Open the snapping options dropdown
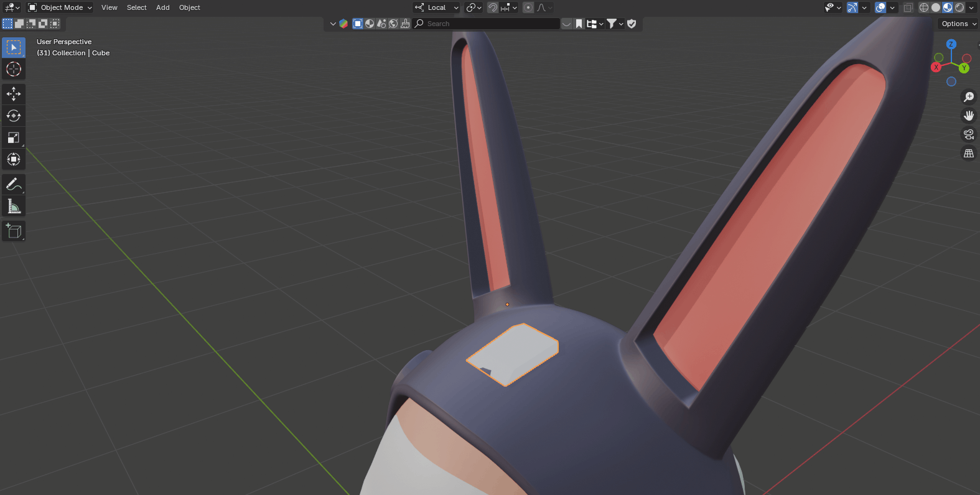 pyautogui.click(x=509, y=7)
